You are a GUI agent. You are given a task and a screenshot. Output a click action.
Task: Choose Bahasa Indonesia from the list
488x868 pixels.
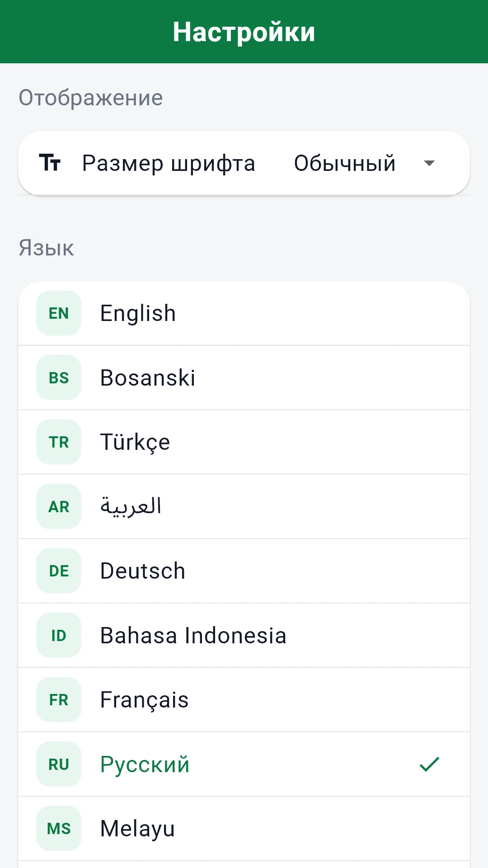(244, 635)
